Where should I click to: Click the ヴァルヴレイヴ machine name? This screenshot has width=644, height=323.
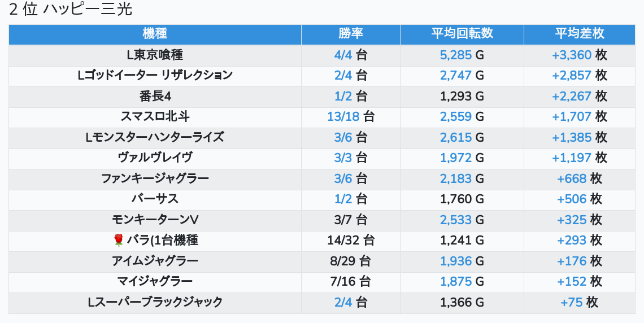(155, 158)
